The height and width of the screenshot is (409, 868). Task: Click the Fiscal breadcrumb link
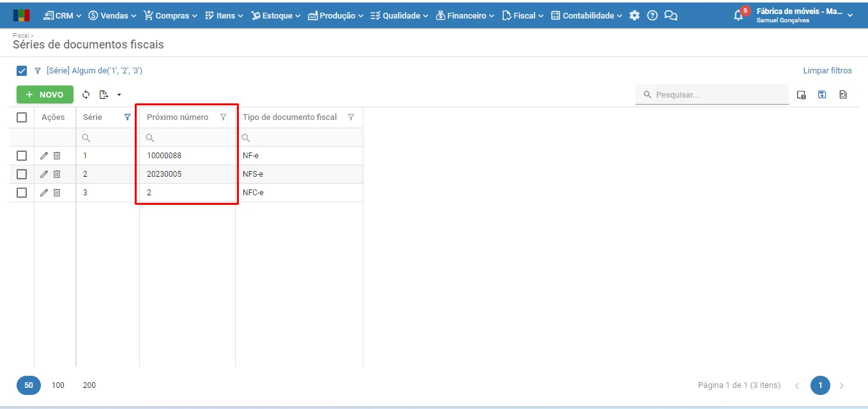tap(21, 36)
